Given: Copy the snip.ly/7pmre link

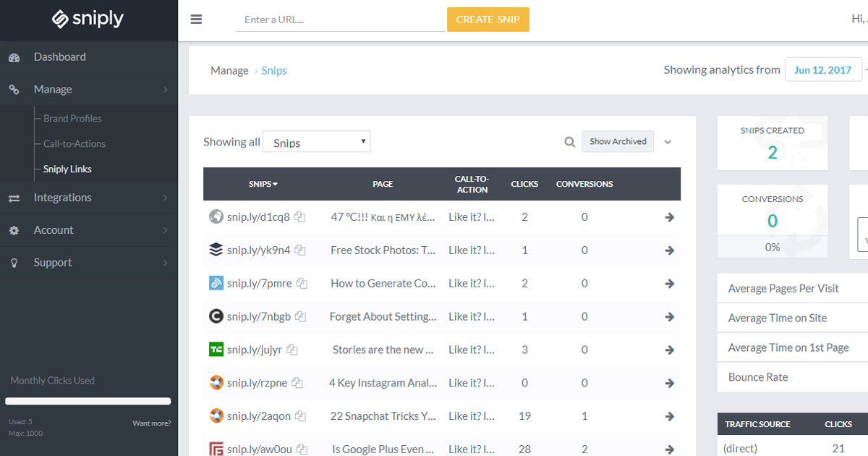Looking at the screenshot, I should [x=302, y=284].
